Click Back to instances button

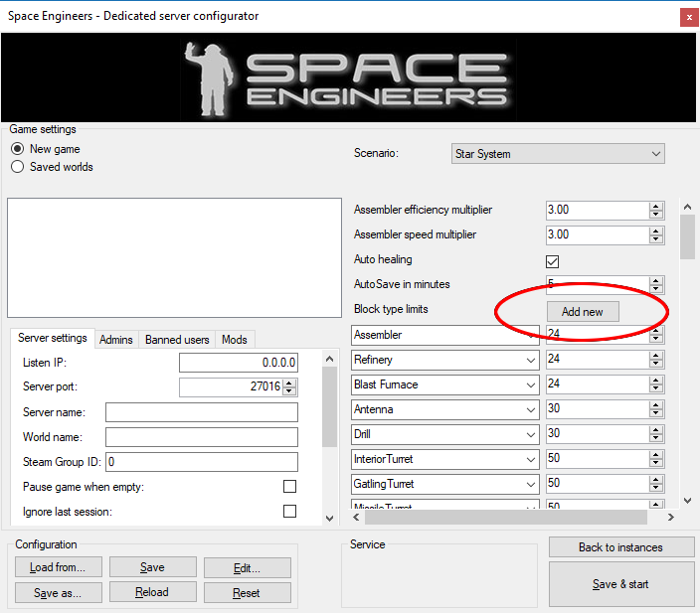tap(620, 547)
